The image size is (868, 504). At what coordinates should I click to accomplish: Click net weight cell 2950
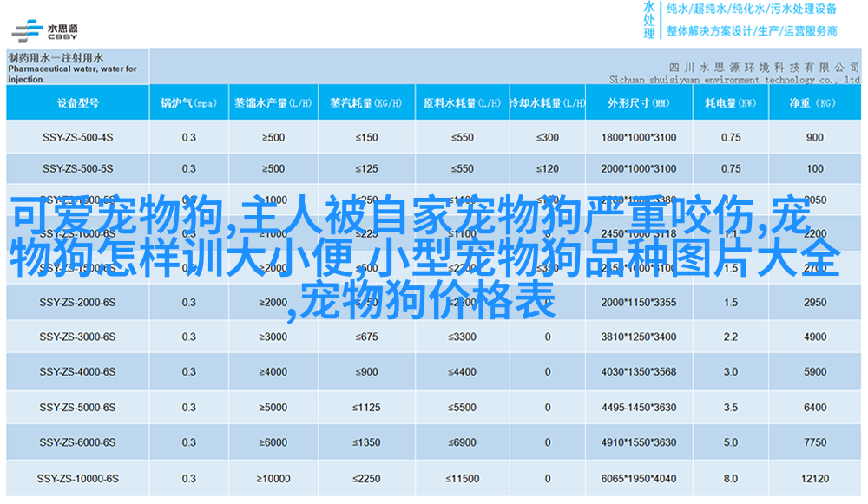click(x=815, y=303)
